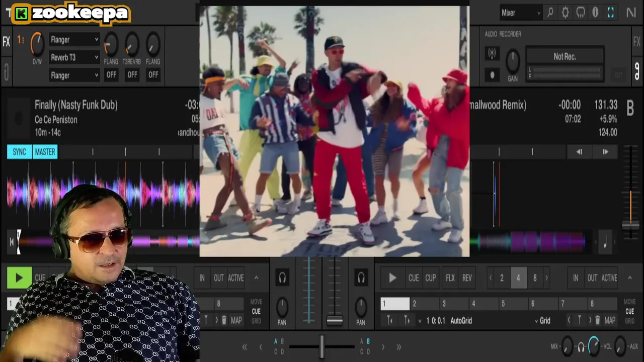Image resolution: width=644 pixels, height=362 pixels.
Task: Click CUE button on deck B
Action: [x=414, y=278]
